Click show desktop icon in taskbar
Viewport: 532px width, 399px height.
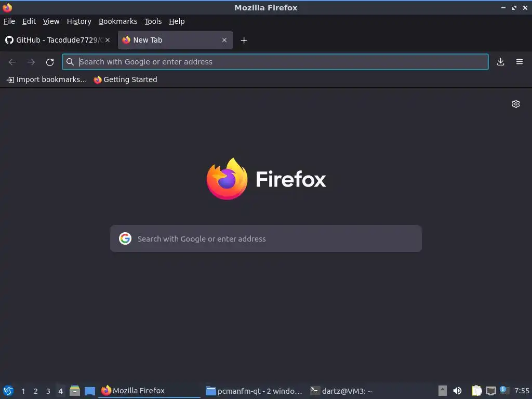(90, 391)
